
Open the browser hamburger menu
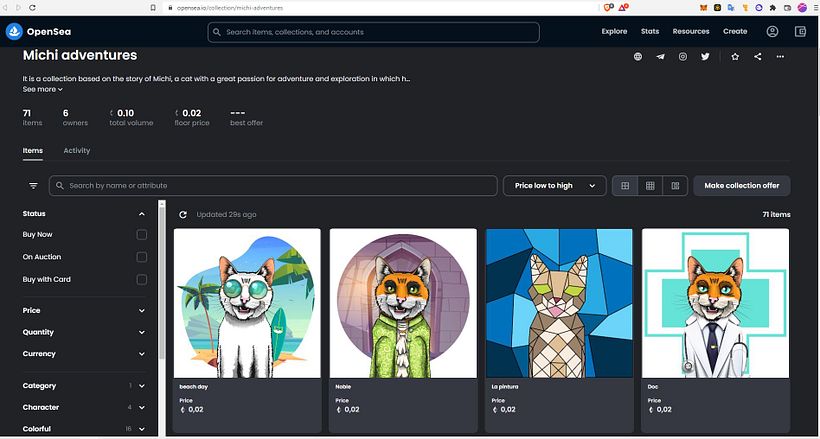pos(815,8)
